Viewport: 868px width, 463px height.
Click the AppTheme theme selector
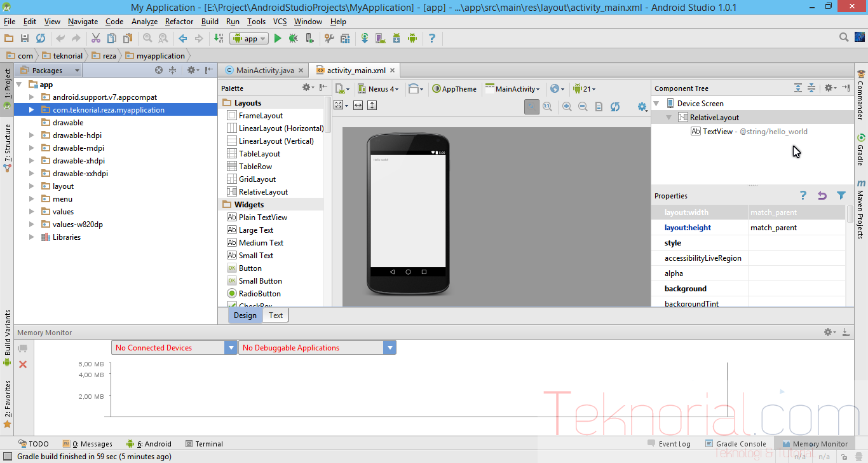tap(454, 89)
